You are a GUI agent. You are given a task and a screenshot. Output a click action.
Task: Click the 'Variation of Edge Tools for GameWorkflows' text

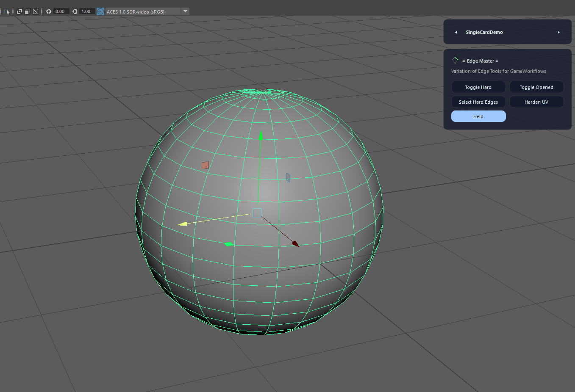(499, 71)
